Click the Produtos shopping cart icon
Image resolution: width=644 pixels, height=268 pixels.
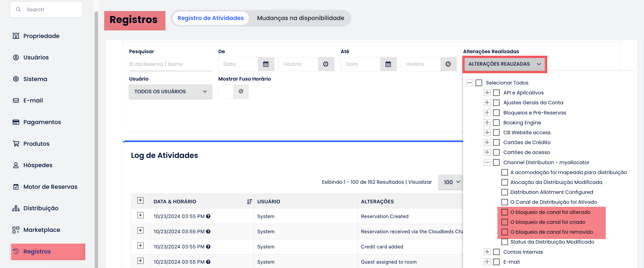(x=16, y=144)
